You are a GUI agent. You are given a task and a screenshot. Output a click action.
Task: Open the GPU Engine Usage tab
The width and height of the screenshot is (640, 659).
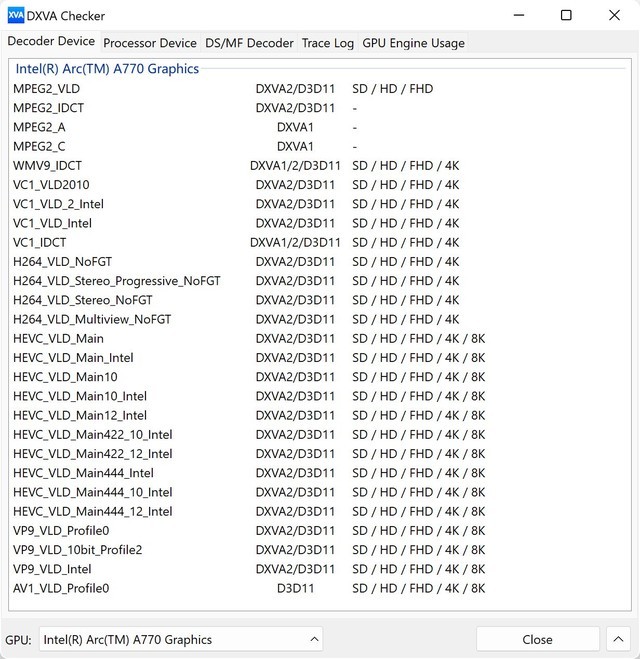tap(413, 43)
